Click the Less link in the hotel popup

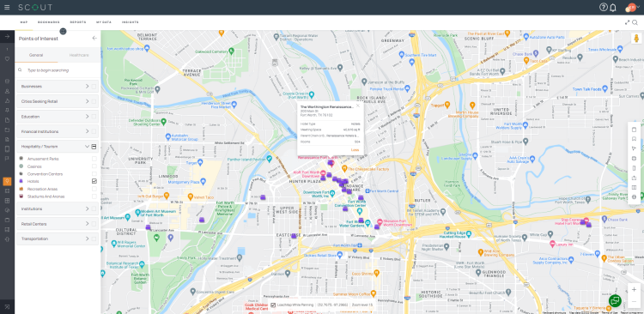(x=355, y=150)
